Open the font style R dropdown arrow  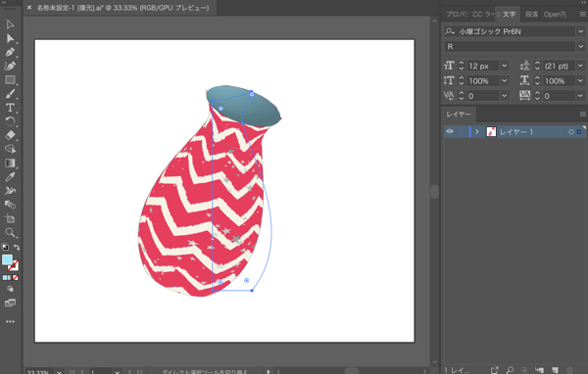click(580, 46)
